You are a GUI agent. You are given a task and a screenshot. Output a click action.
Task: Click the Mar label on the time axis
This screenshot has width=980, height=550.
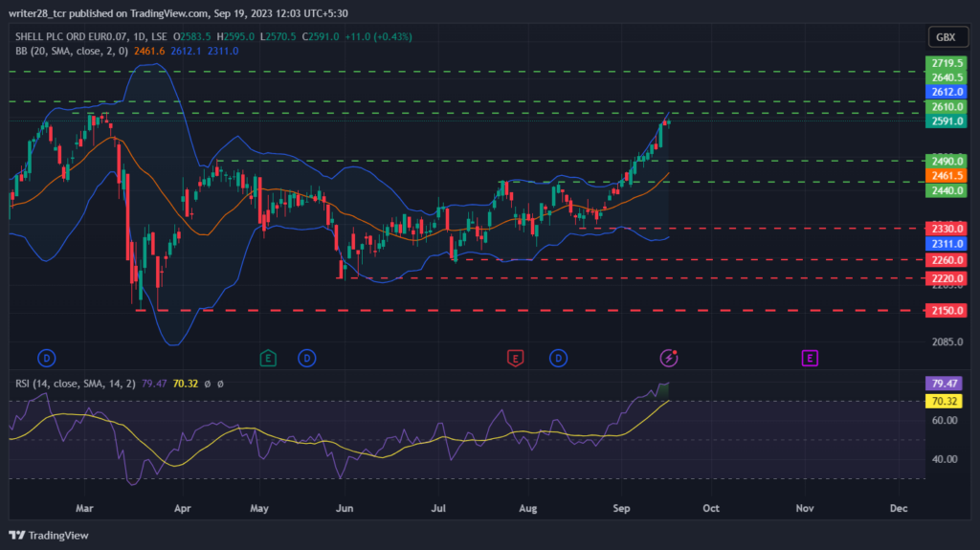[x=84, y=508]
